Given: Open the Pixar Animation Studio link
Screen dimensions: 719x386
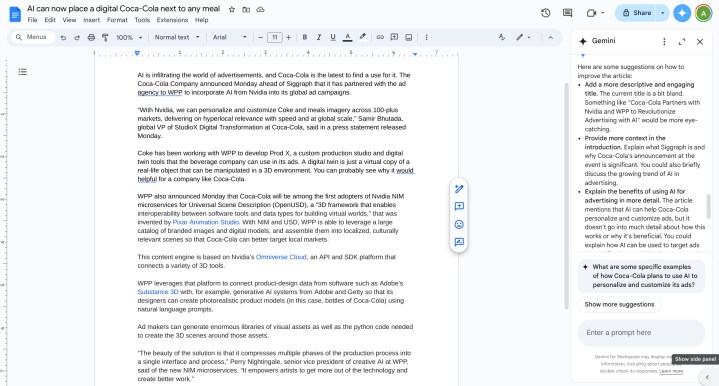Looking at the screenshot, I should click(205, 222).
